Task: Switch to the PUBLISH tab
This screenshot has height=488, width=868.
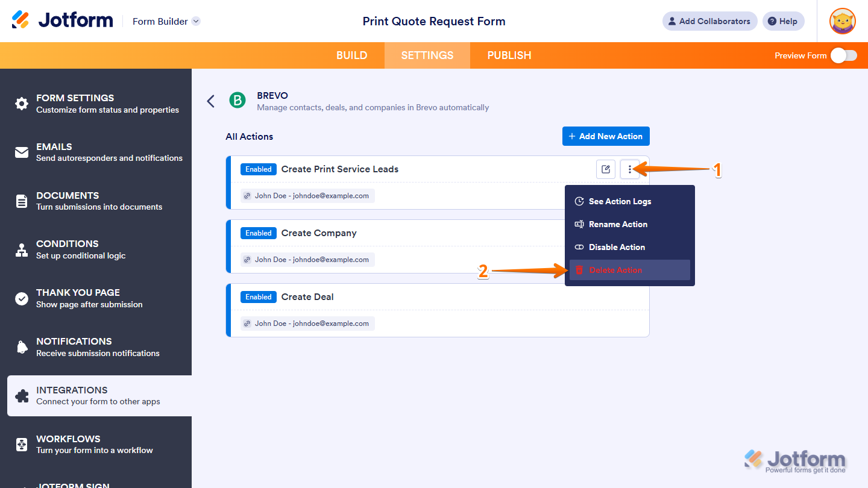Action: pyautogui.click(x=509, y=55)
